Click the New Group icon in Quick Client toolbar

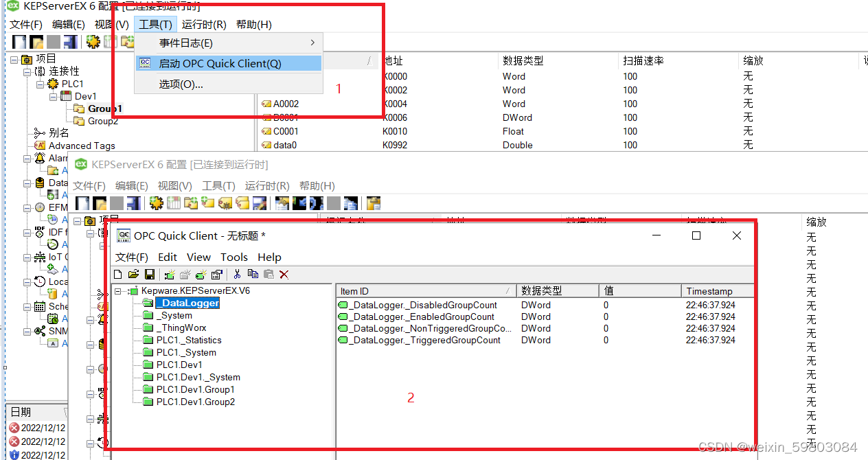tap(185, 273)
